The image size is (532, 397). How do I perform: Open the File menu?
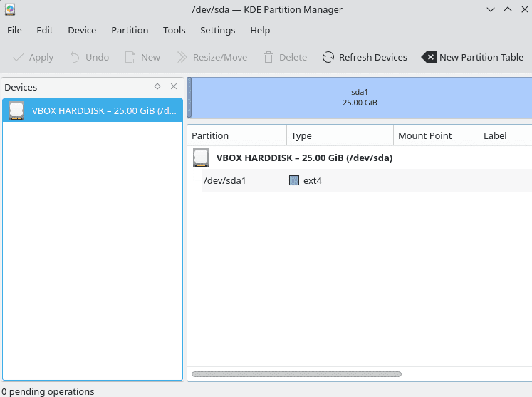click(x=14, y=30)
